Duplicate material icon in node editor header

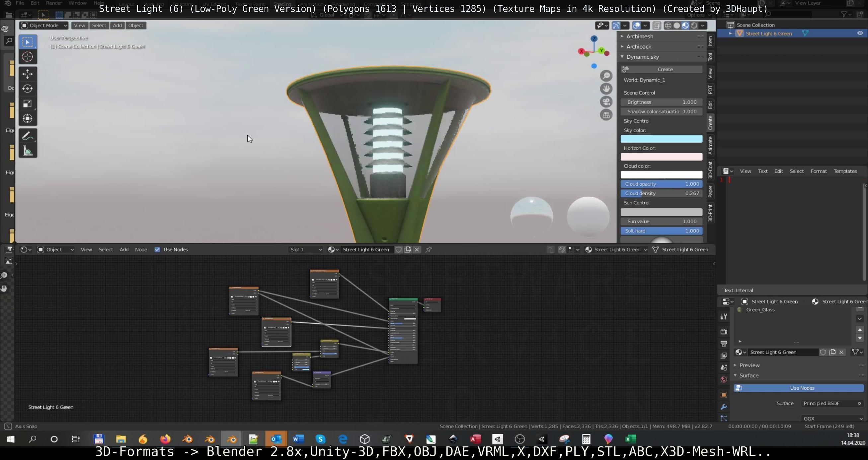pyautogui.click(x=408, y=249)
